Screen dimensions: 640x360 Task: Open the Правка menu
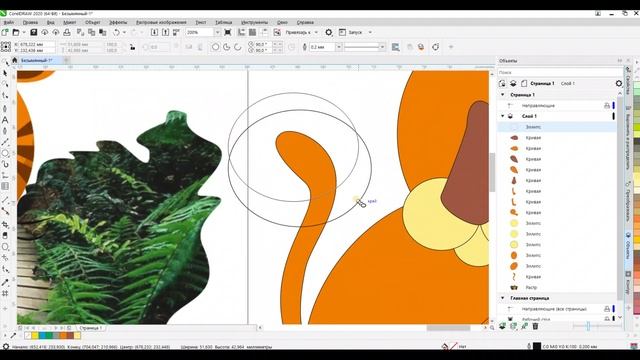(30, 22)
